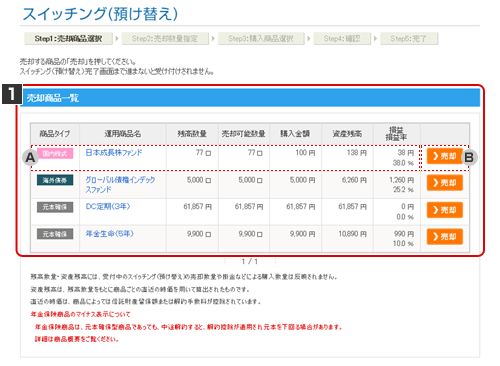Screen dimensions: 500x366
Task: Open the 日本成長ファンド product link
Action: (114, 153)
